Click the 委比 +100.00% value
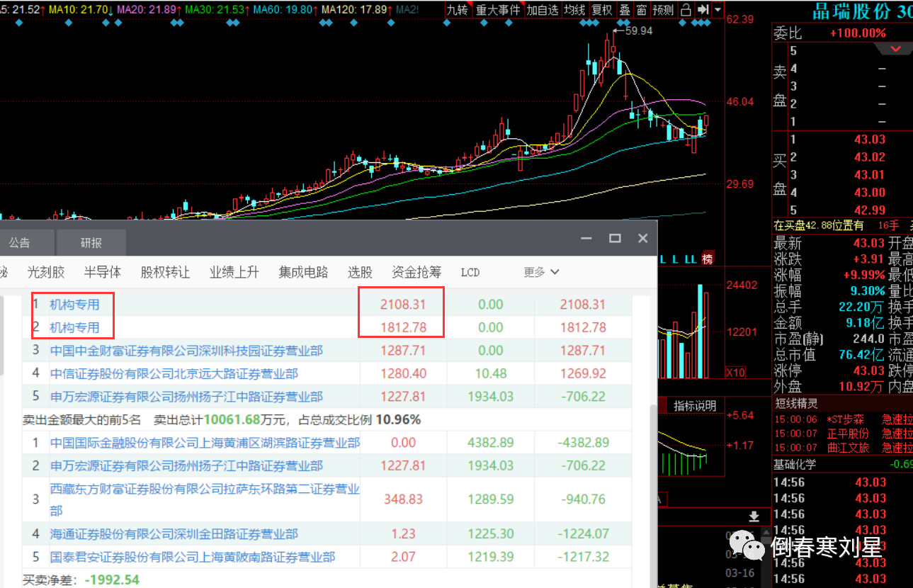The width and height of the screenshot is (913, 588). [x=858, y=33]
